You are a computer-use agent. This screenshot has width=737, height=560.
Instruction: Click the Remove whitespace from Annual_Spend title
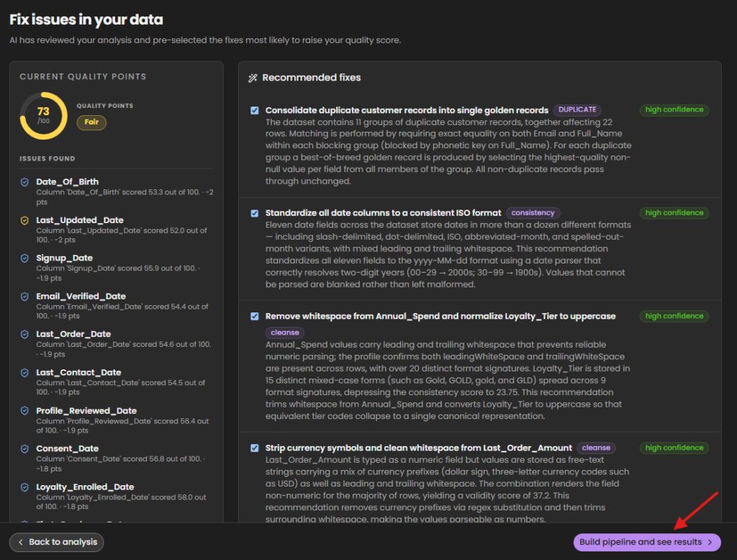[x=440, y=316]
